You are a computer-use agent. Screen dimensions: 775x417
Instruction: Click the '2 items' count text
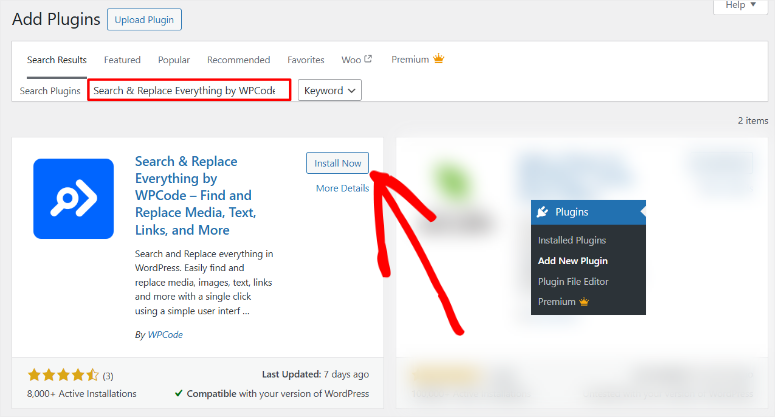(753, 121)
